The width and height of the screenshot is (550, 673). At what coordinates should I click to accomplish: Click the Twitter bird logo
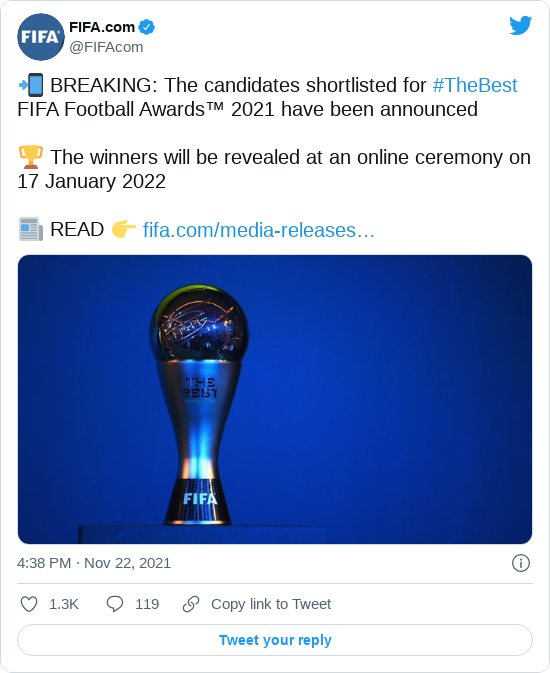520,25
